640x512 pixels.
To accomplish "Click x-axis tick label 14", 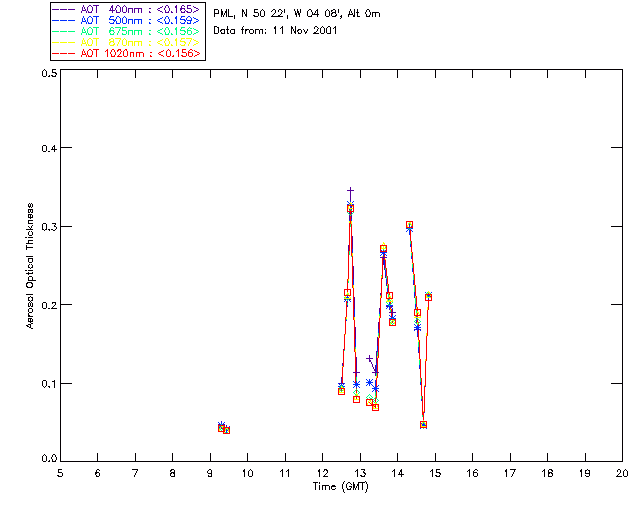I will (398, 474).
